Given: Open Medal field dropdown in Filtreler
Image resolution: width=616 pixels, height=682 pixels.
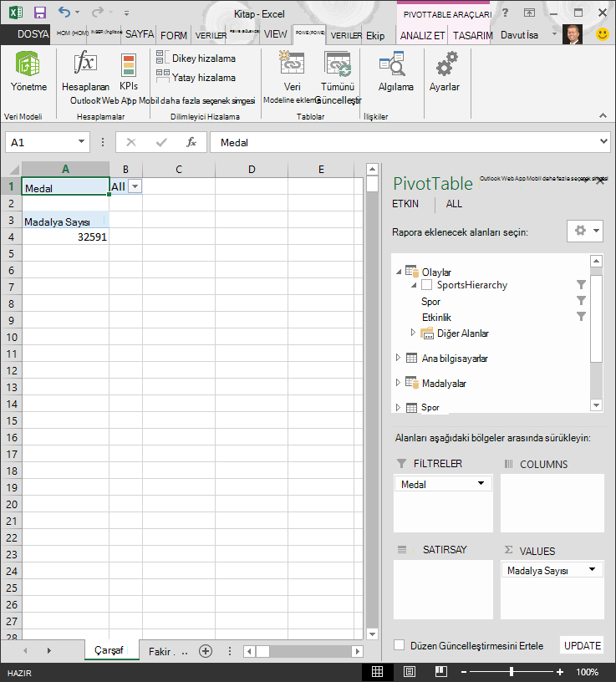Looking at the screenshot, I should click(481, 483).
